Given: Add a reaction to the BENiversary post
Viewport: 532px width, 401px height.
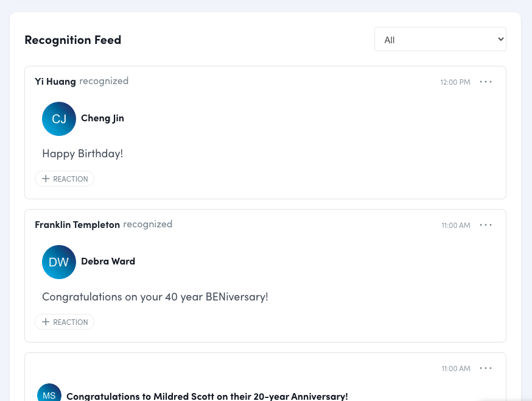Looking at the screenshot, I should coord(65,322).
